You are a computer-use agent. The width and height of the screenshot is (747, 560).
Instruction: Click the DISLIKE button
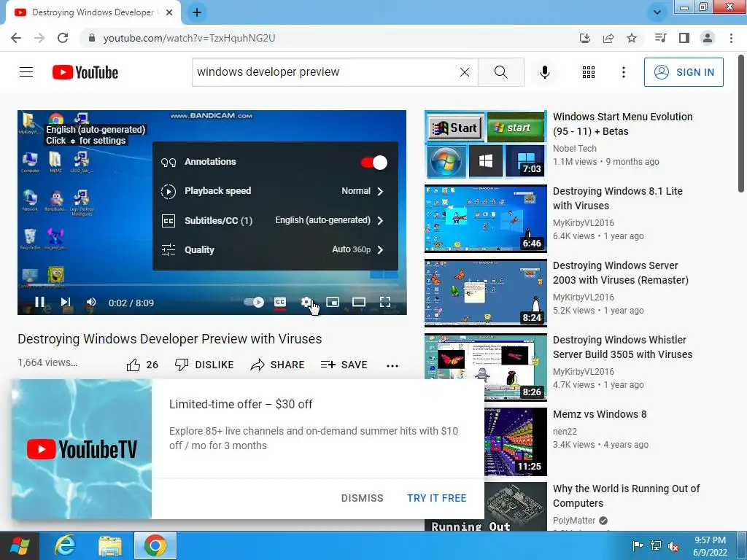pos(204,365)
